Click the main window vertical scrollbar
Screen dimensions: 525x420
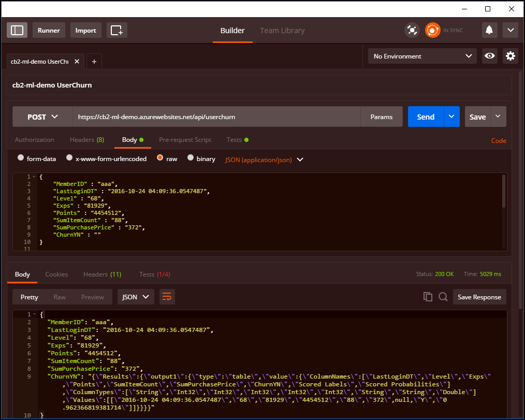tap(521, 191)
